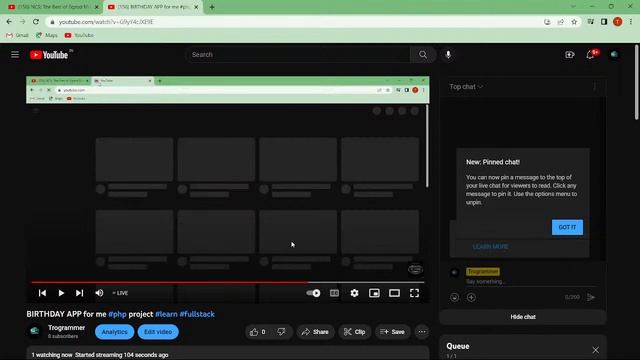Open the Trogrammer channel name
Viewport: 640px width, 360px height.
click(67, 328)
